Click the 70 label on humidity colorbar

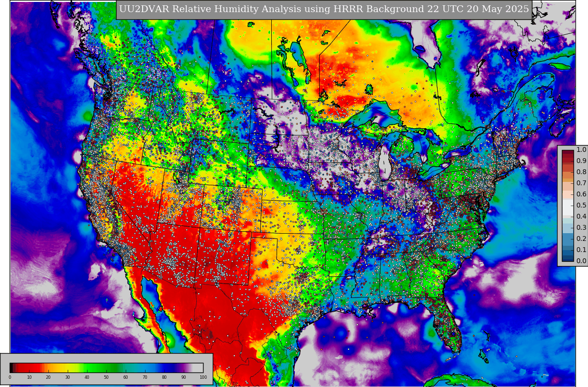pos(145,377)
